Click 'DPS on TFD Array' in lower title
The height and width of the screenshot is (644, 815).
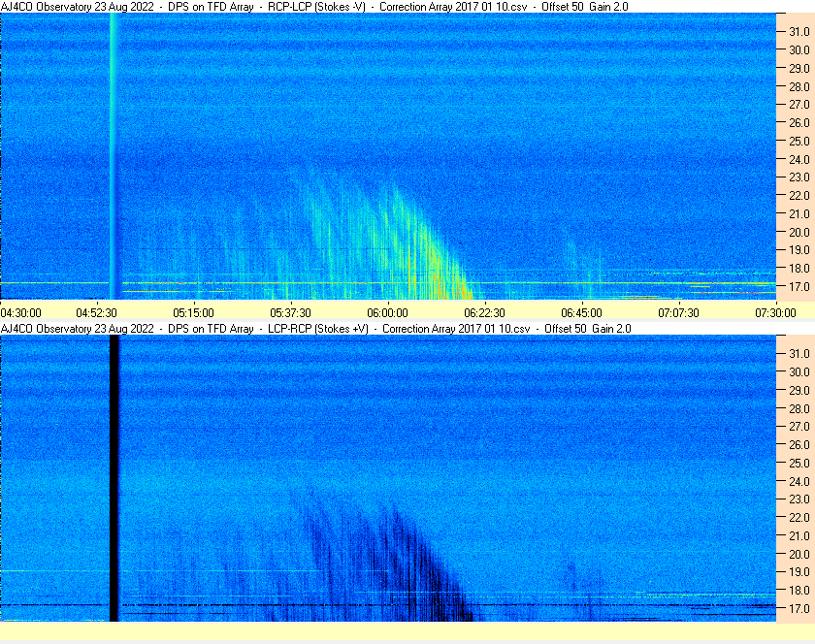[x=211, y=329]
